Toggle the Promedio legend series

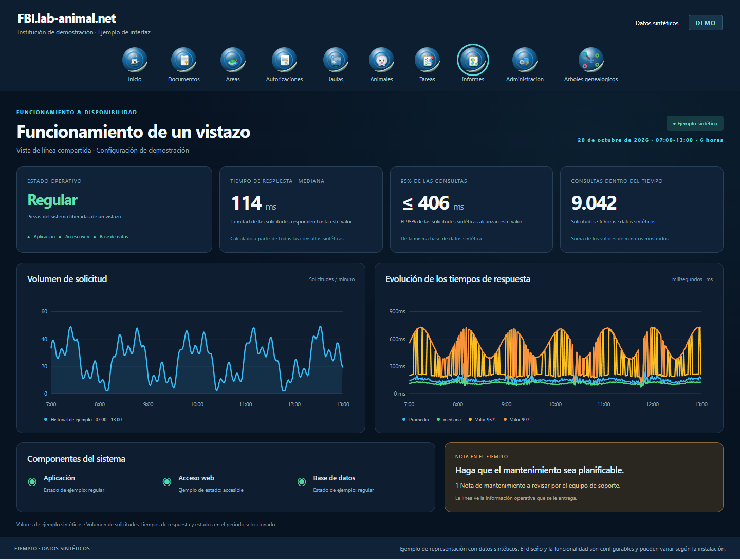(x=416, y=420)
